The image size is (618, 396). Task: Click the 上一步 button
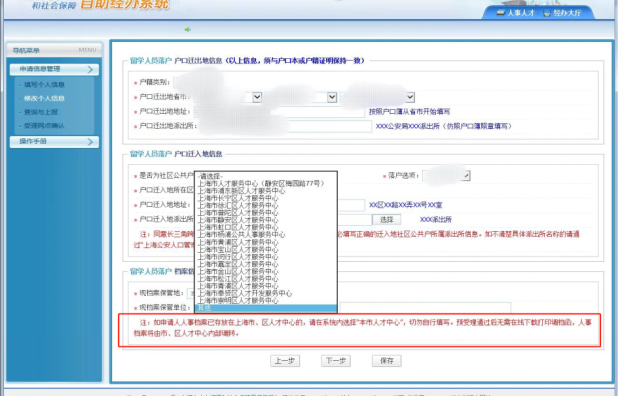(285, 361)
